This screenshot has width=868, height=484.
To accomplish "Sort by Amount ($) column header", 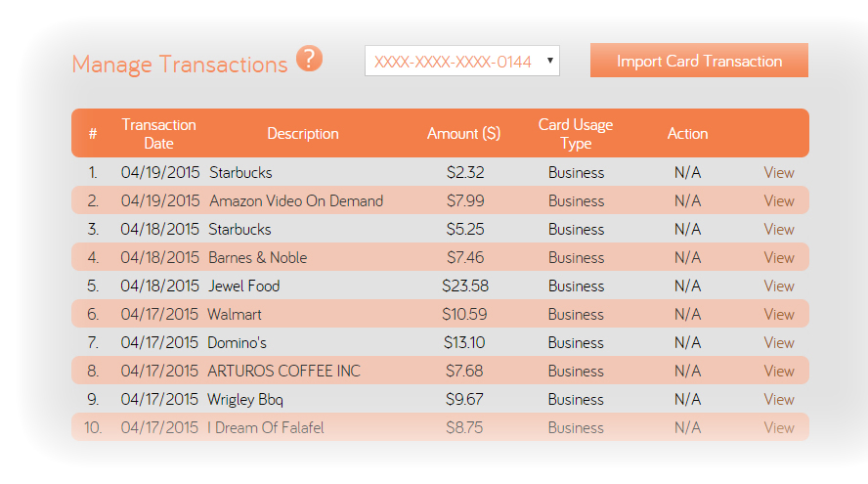I will (463, 134).
